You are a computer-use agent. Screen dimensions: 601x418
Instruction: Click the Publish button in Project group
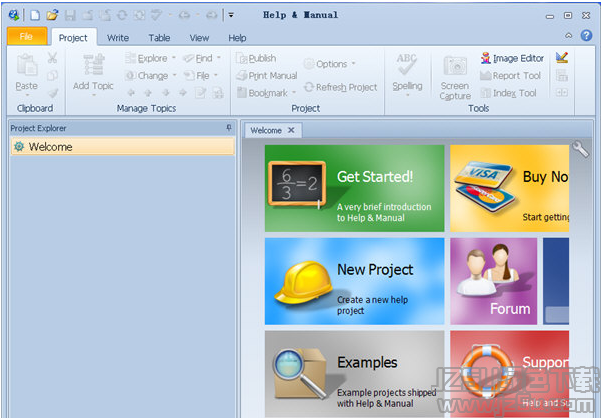(256, 58)
